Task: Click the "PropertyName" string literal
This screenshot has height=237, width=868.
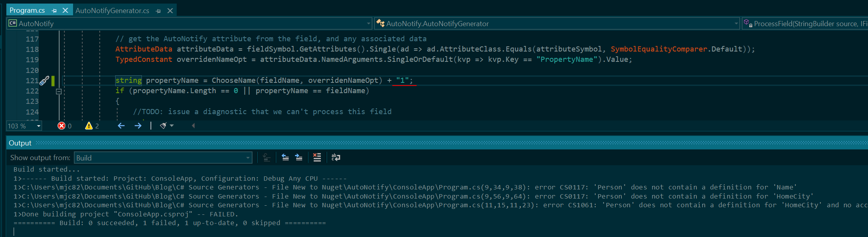Action: (567, 59)
